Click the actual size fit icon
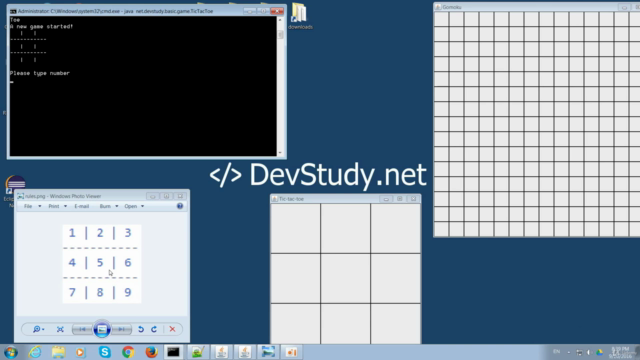Screen dimensions: 640x360 (60, 329)
